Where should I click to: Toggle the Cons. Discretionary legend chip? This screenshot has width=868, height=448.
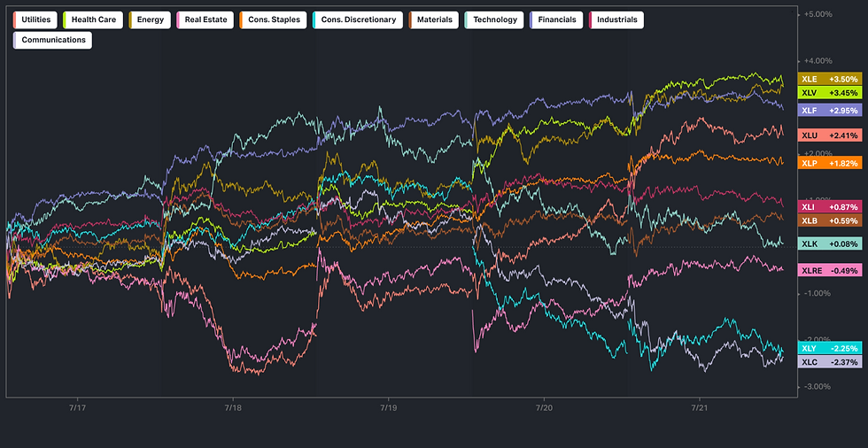tap(357, 19)
